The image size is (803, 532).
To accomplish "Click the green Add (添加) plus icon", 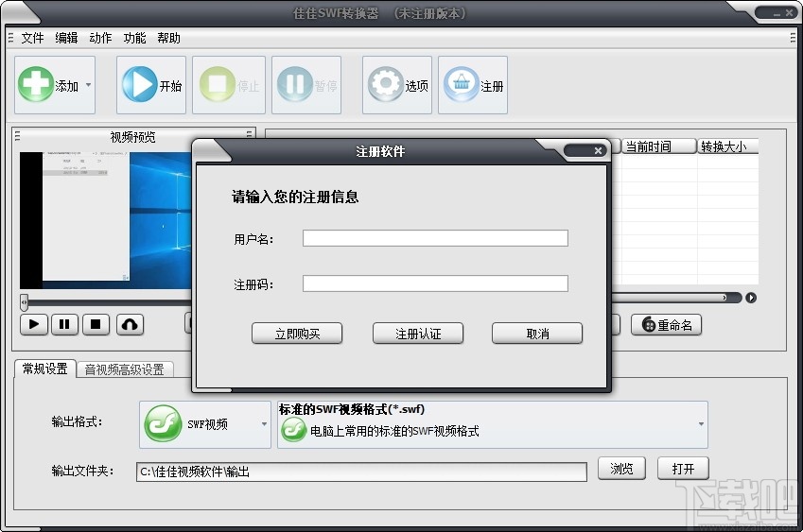I will [36, 84].
